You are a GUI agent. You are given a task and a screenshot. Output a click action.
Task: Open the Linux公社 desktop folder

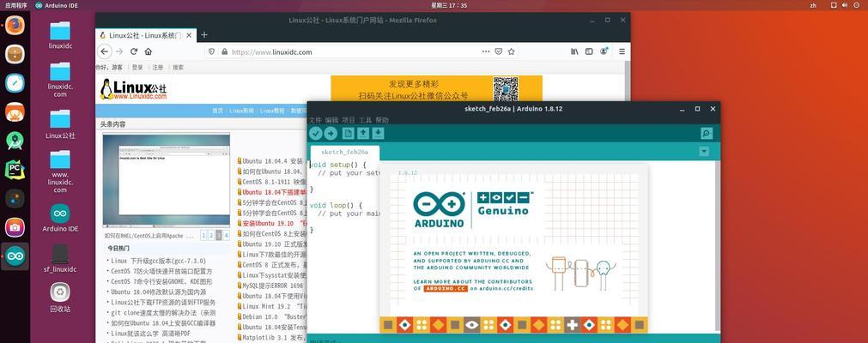pyautogui.click(x=60, y=124)
